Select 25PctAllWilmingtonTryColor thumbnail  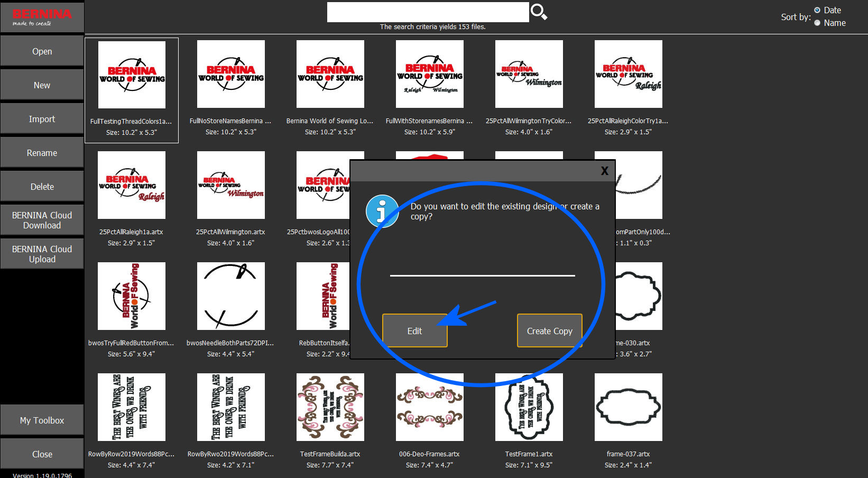coord(529,74)
